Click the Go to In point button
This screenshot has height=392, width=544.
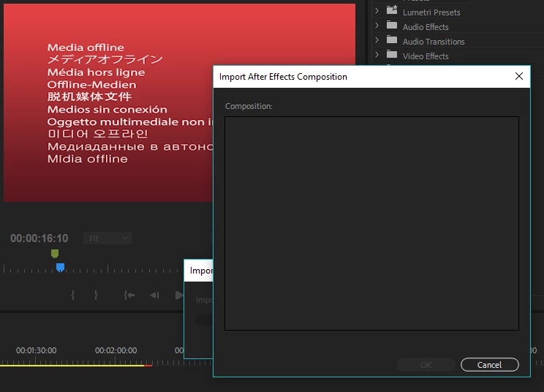click(x=129, y=295)
